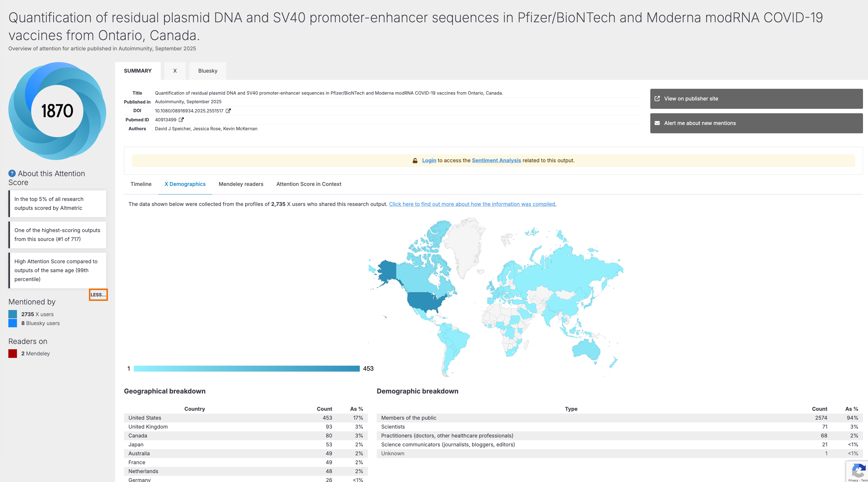The height and width of the screenshot is (482, 868).
Task: Click the question mark help icon
Action: 12,173
